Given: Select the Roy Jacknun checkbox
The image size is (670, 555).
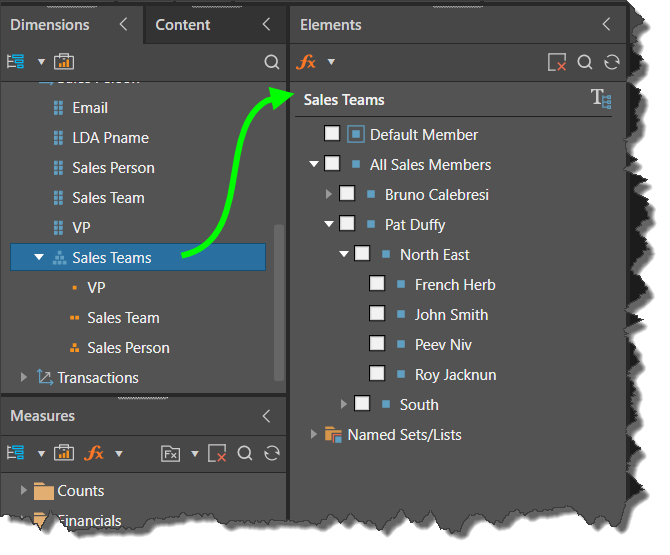Looking at the screenshot, I should 377,374.
